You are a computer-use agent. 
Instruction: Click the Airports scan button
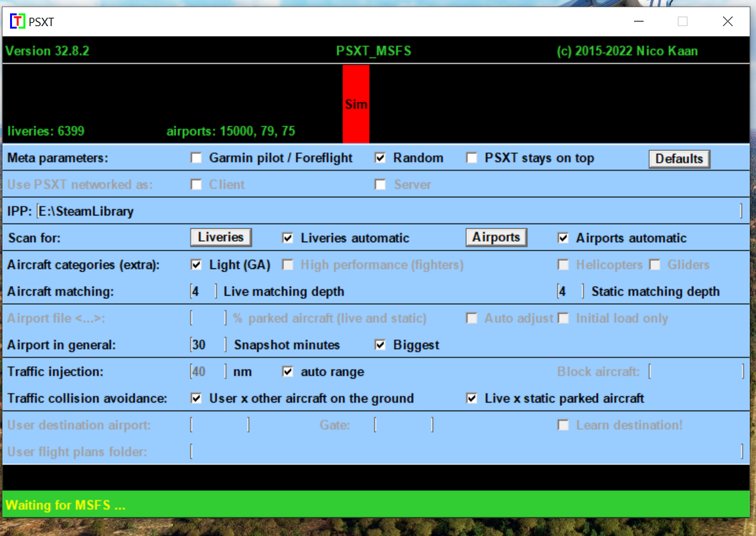(496, 237)
